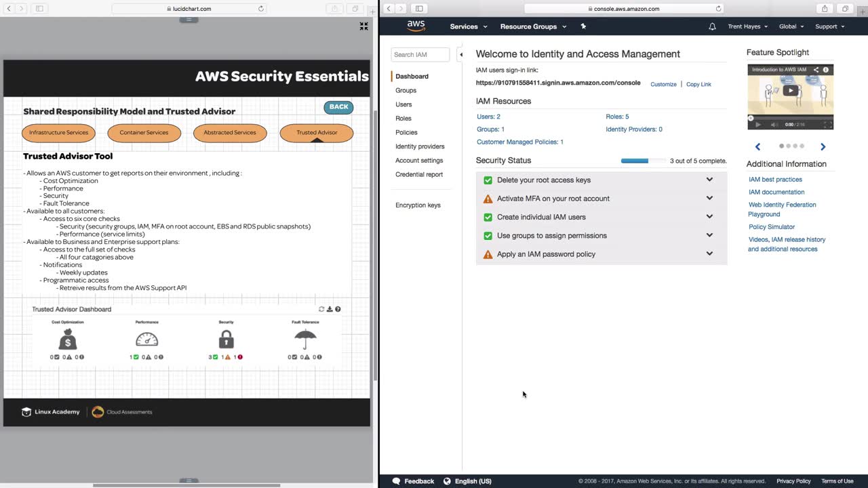868x488 pixels.
Task: Open Groups in the IAM sidebar
Action: coord(406,90)
